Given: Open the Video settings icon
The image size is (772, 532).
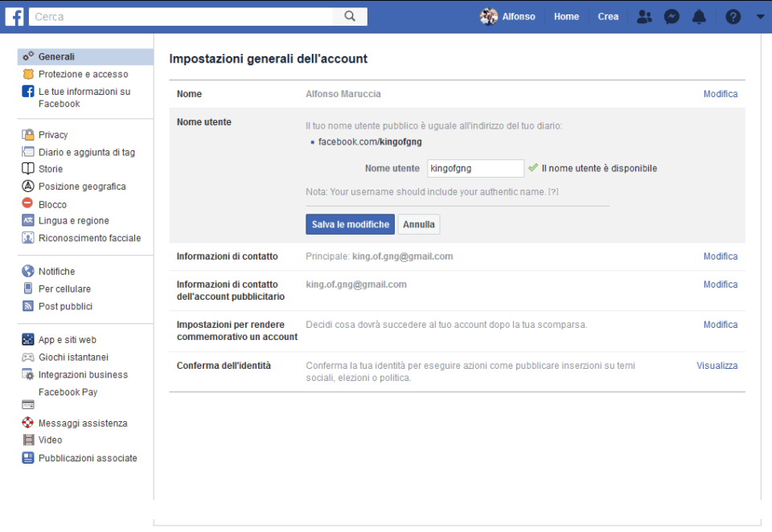Looking at the screenshot, I should (28, 440).
